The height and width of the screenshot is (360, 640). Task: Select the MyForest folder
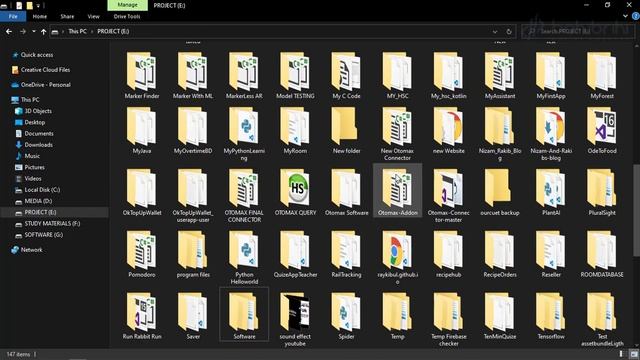coord(602,76)
